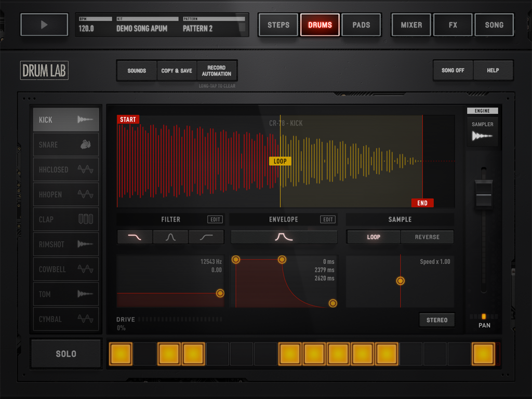Open the FX tab
This screenshot has height=399, width=532.
click(x=453, y=24)
